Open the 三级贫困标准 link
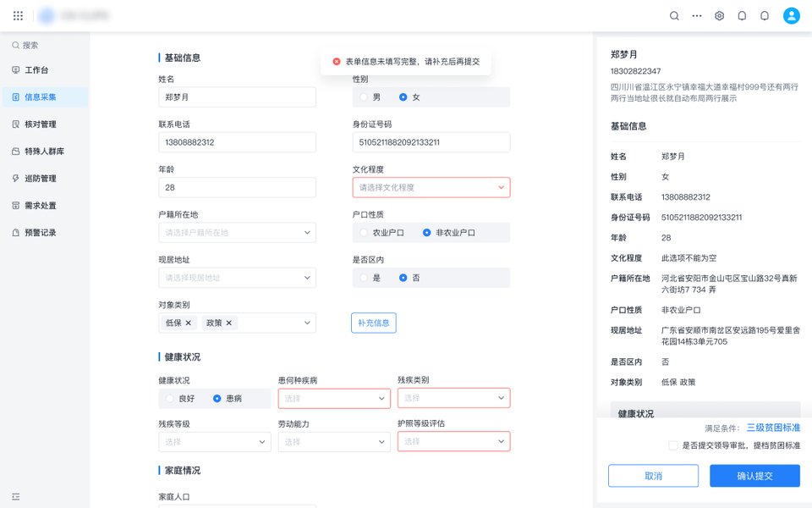The height and width of the screenshot is (508, 812). click(773, 428)
